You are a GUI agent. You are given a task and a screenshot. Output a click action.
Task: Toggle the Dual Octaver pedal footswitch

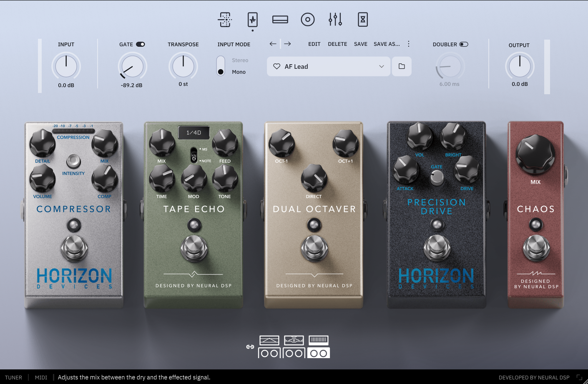314,248
